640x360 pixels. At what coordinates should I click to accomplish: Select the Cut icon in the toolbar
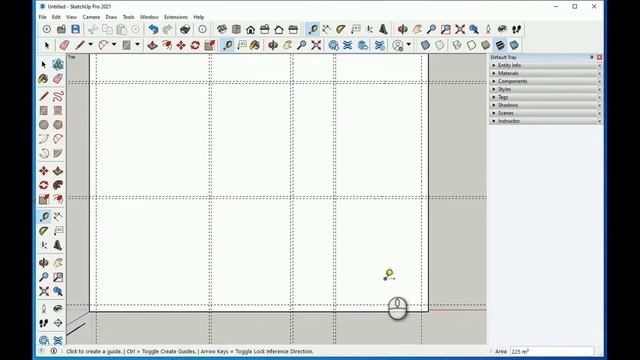click(x=93, y=29)
